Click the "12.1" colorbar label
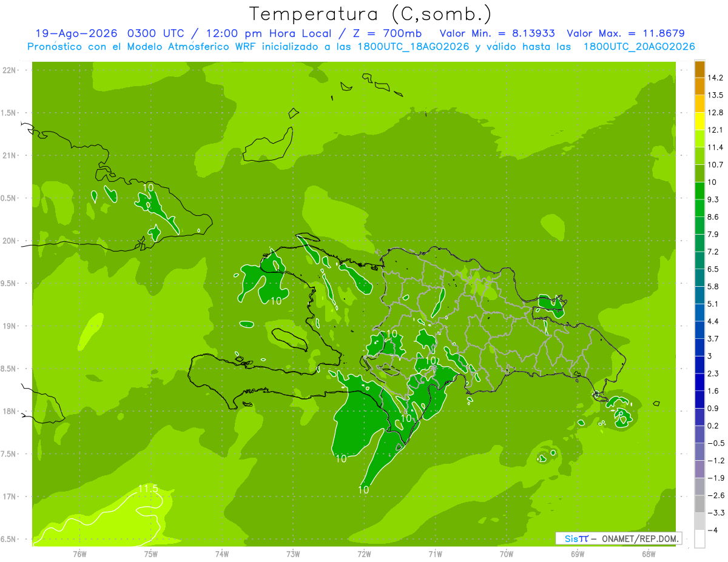 tap(716, 130)
